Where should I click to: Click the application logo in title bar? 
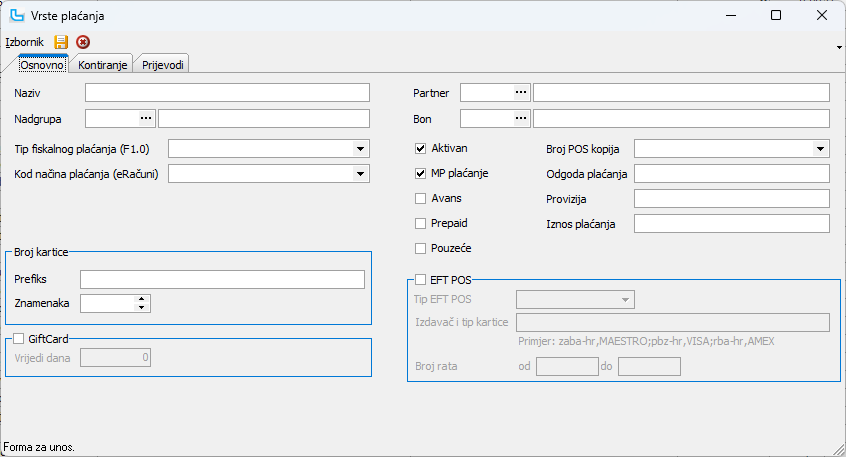17,16
